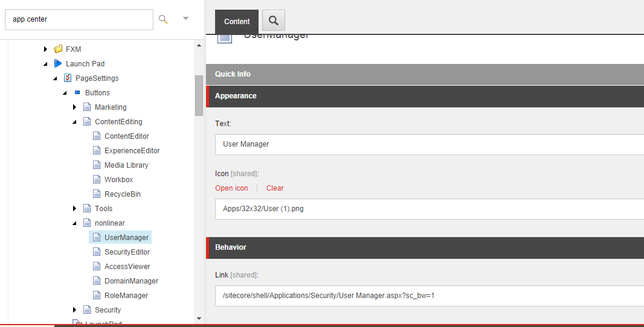Collapse the PageSettings node
Screen dimensions: 644x327
pos(55,78)
